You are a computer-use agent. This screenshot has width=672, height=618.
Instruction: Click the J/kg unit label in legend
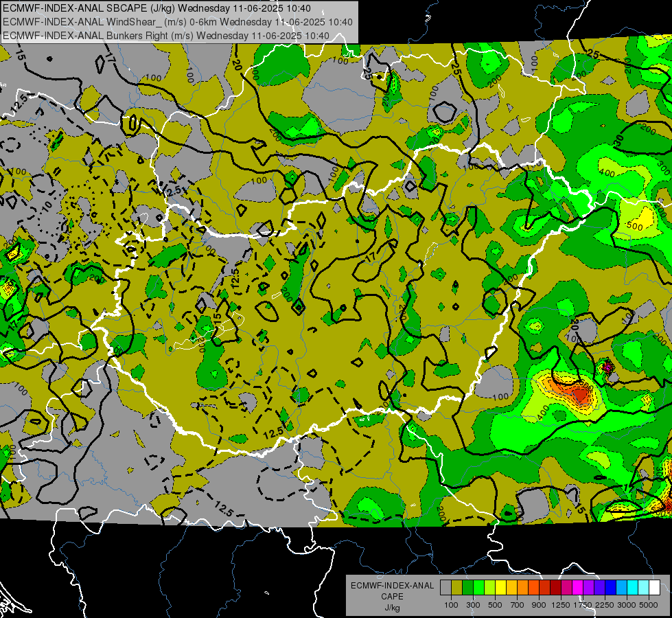392,608
